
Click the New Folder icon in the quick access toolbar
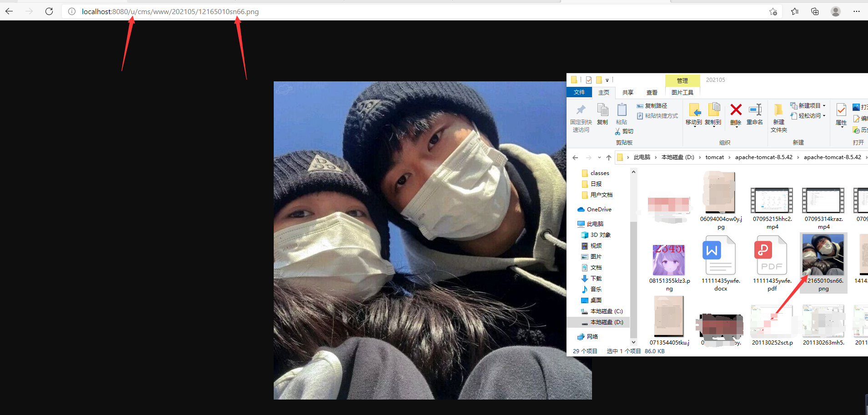599,80
